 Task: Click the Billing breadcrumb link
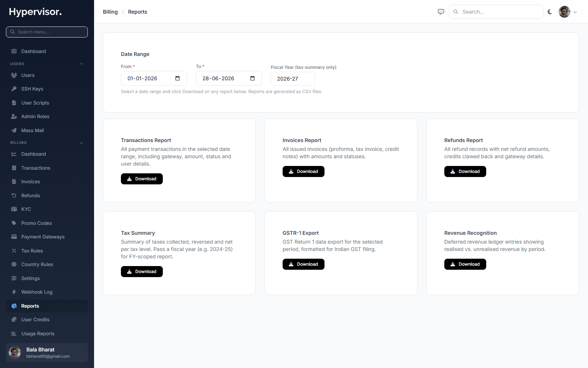pyautogui.click(x=110, y=12)
